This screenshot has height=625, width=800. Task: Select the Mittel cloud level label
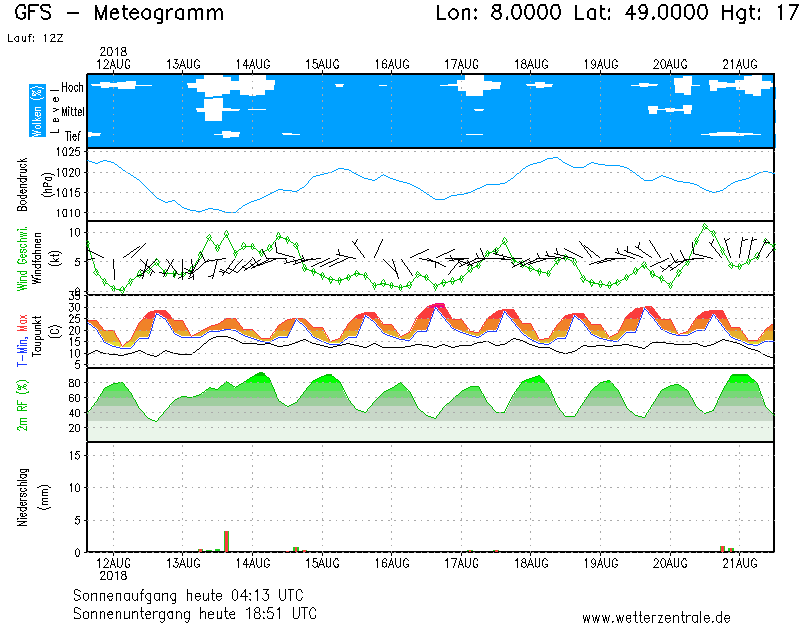coord(71,111)
